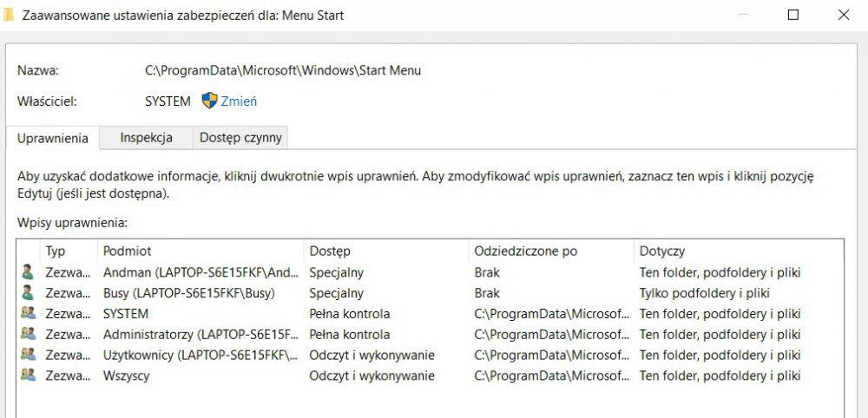Click the Andman user icon
This screenshot has width=868, height=418.
coord(29,272)
